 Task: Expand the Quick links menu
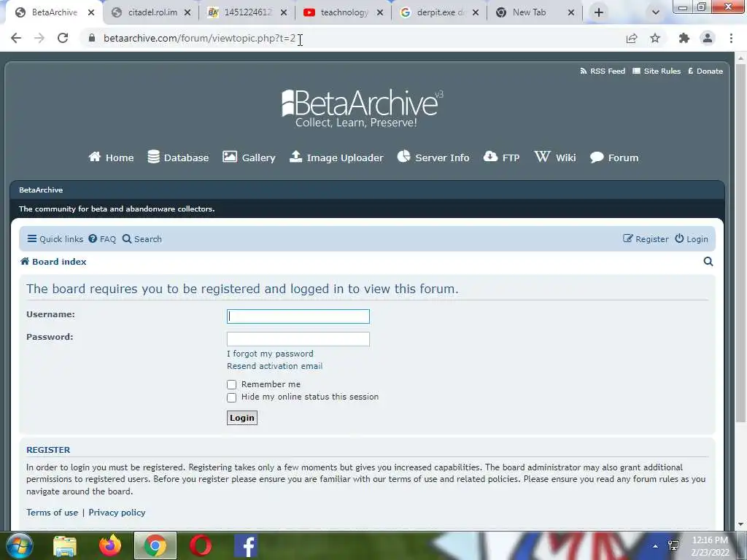(x=55, y=239)
